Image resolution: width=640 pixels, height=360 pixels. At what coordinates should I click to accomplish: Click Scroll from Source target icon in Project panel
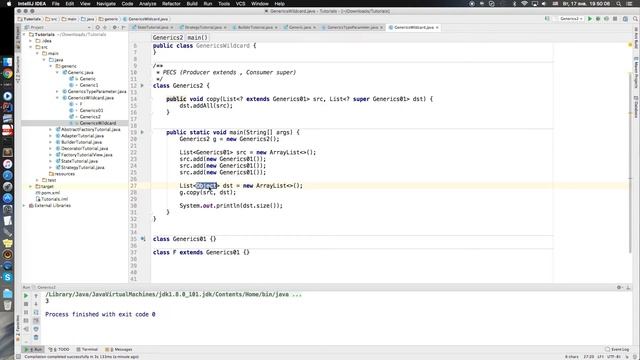tap(98, 27)
